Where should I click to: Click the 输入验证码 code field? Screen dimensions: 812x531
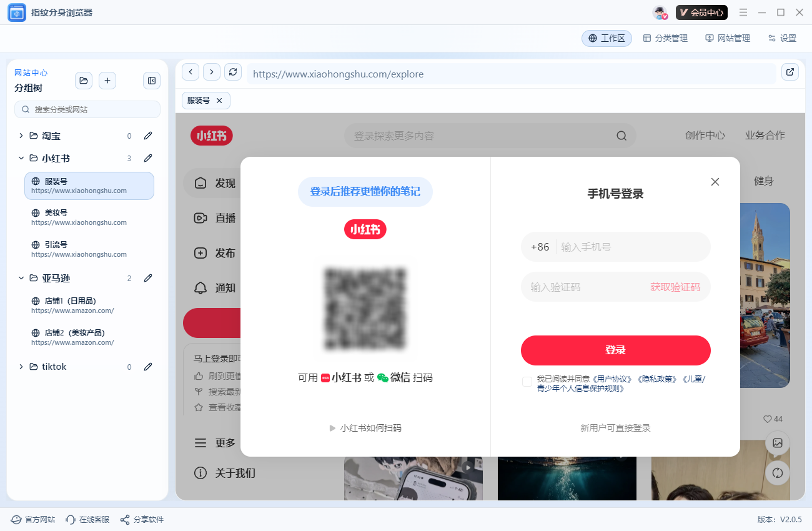(585, 287)
